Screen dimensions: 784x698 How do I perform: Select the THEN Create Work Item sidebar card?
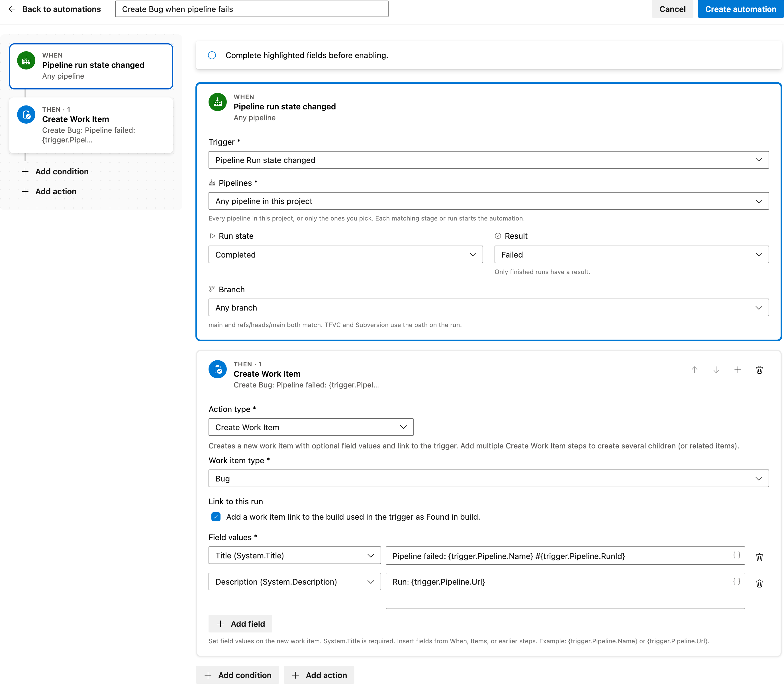(91, 125)
